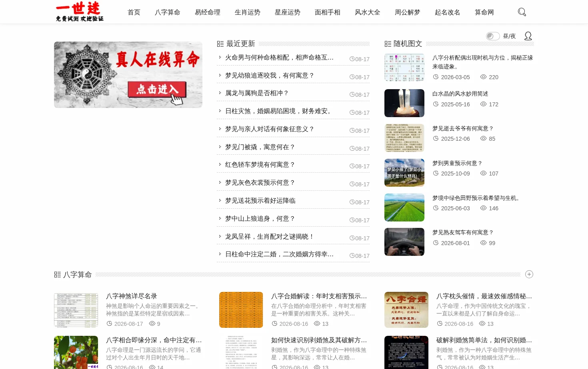Viewport: 588px width, 369px height.
Task: Open 风水大全 navigation item
Action: 368,12
